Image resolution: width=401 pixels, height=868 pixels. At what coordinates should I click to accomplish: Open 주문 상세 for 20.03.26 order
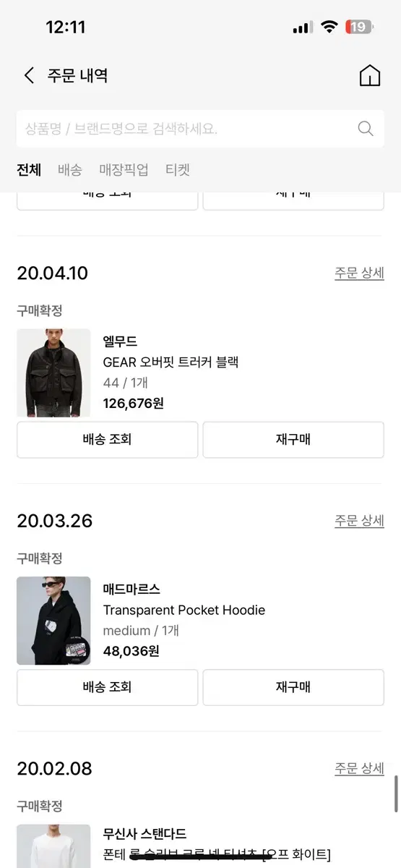359,521
